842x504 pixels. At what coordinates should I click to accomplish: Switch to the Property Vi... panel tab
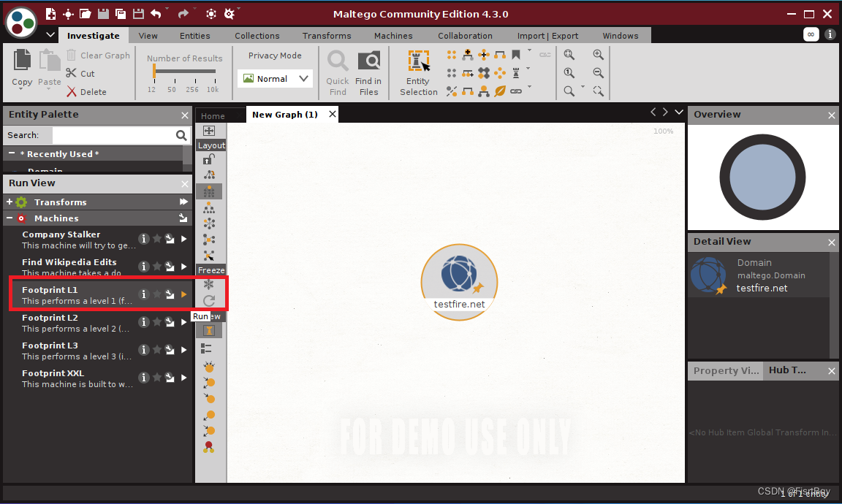tap(726, 370)
